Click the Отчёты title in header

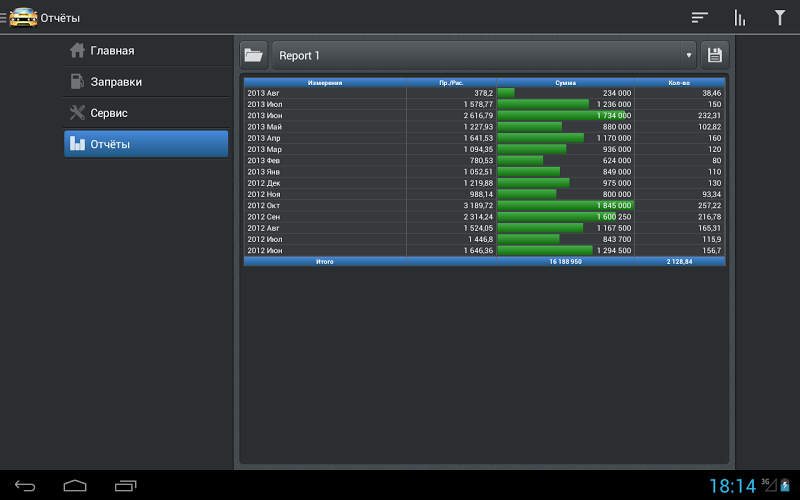click(60, 18)
